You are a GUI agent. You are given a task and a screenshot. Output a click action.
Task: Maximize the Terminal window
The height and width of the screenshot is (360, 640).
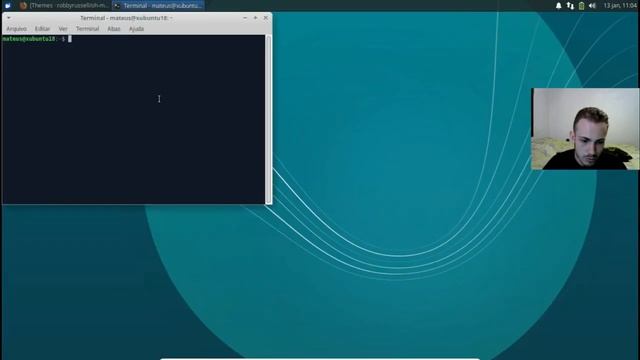256,18
